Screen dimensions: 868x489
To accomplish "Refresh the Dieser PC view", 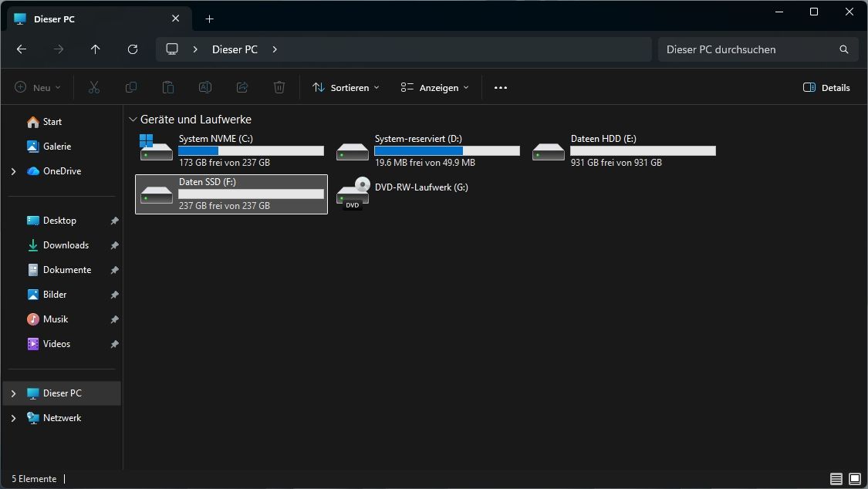I will coord(132,49).
